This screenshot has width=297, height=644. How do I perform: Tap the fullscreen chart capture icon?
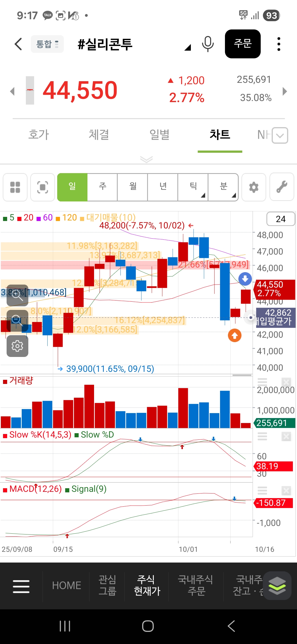[x=43, y=187]
